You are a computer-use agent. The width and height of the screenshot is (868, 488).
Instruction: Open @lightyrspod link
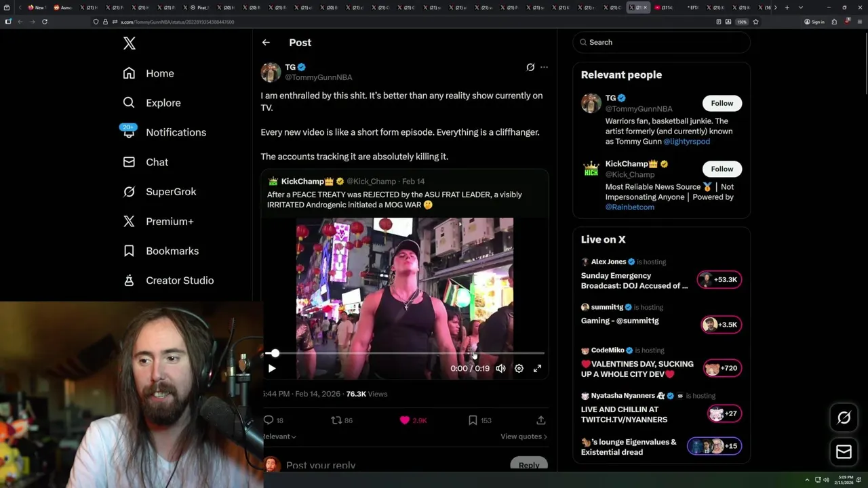(x=686, y=142)
